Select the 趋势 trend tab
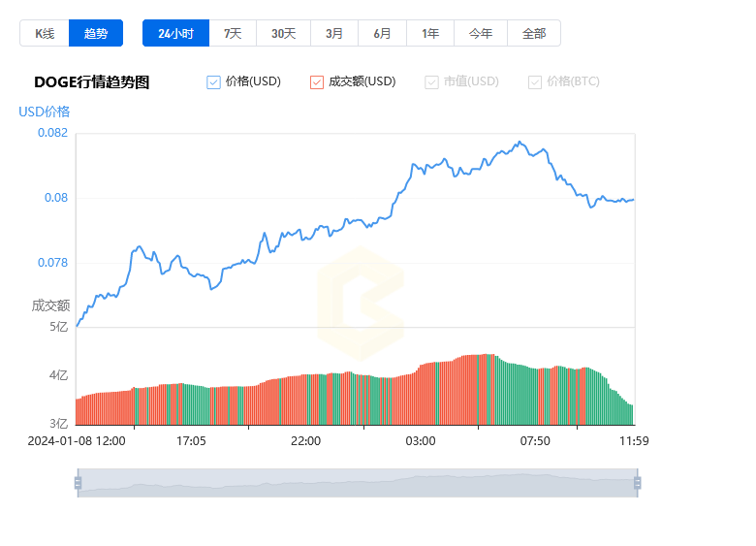This screenshot has width=756, height=546. tap(96, 33)
